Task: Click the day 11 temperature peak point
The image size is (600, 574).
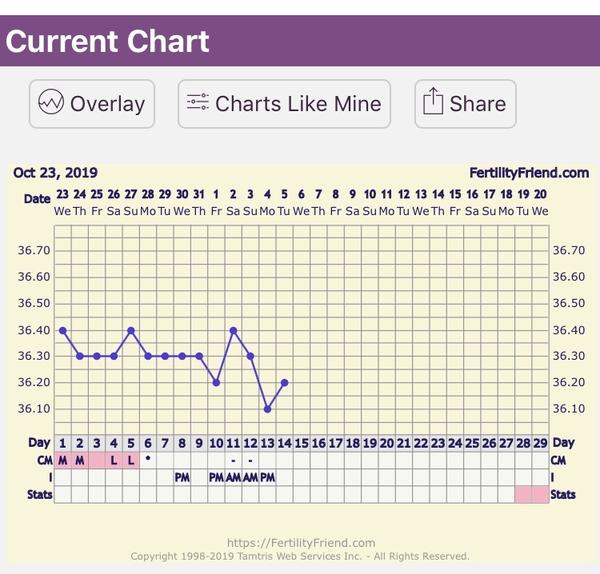Action: (233, 330)
